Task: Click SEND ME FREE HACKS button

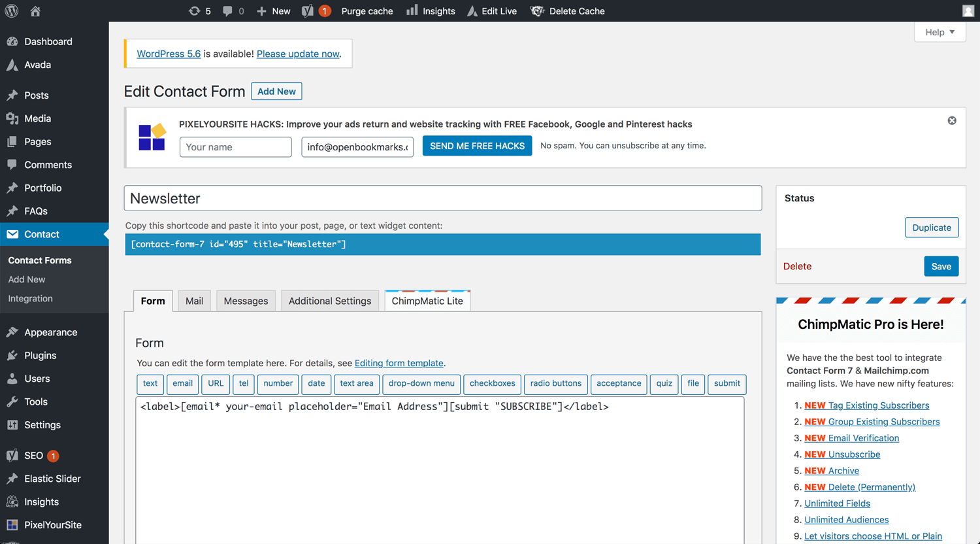Action: pos(477,146)
